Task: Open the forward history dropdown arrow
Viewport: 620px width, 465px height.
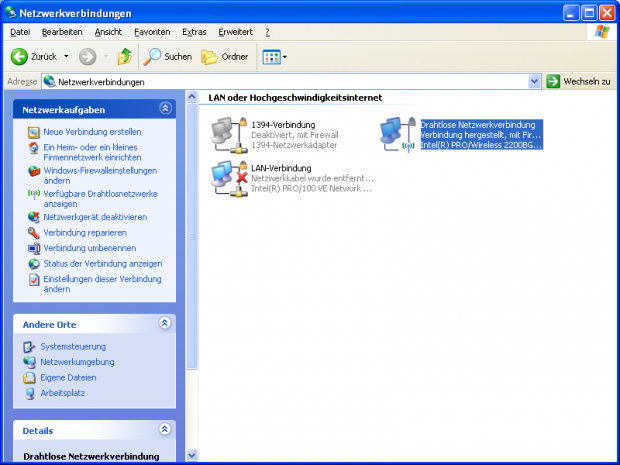Action: 106,57
